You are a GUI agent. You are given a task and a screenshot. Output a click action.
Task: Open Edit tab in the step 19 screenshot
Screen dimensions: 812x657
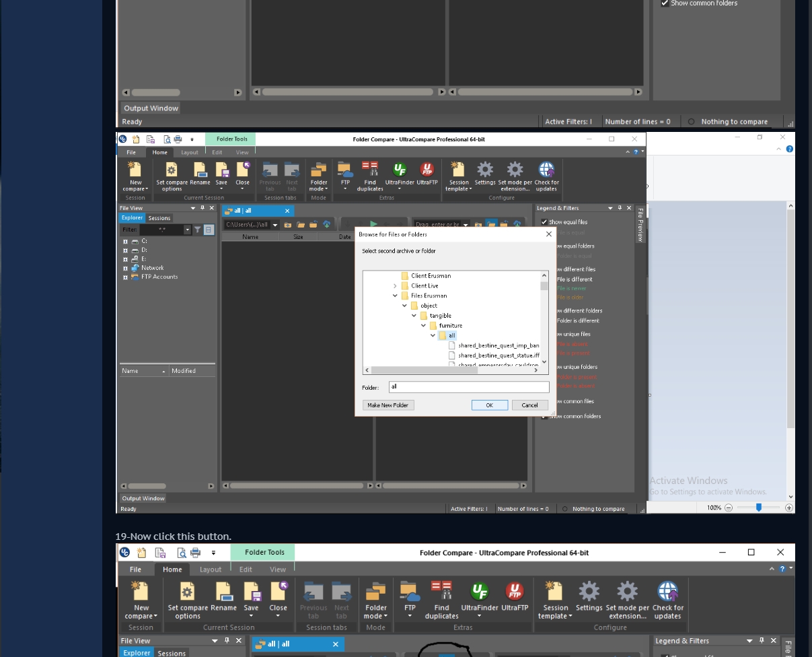tap(246, 569)
